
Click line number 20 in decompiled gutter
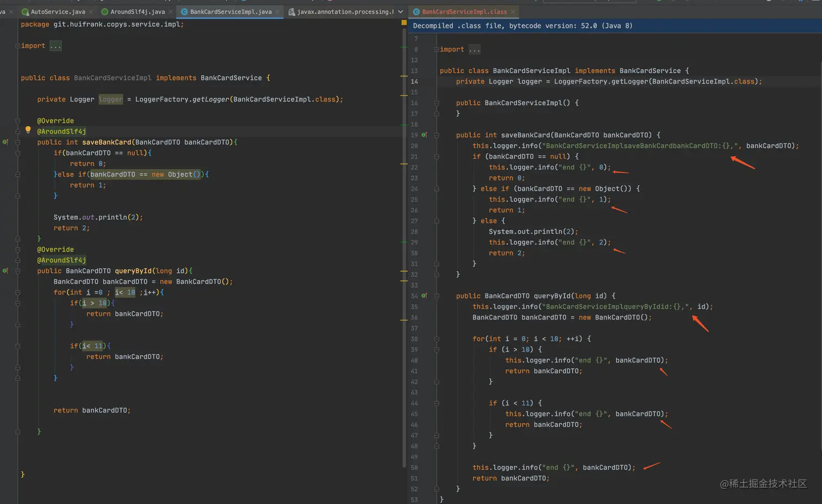[x=414, y=146]
